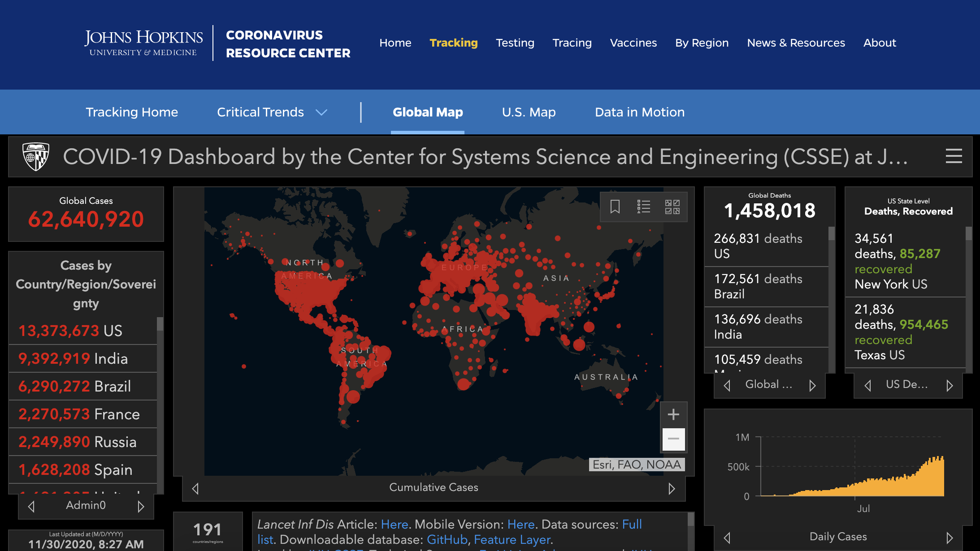Click the Johns Hopkins shield logo
Screen dimensions: 980x551
pyautogui.click(x=36, y=156)
